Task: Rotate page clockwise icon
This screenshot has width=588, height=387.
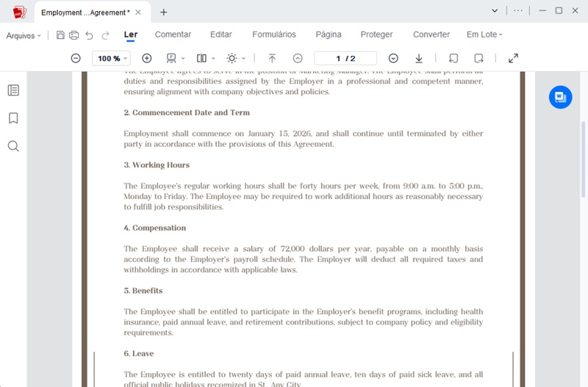Action: [479, 58]
